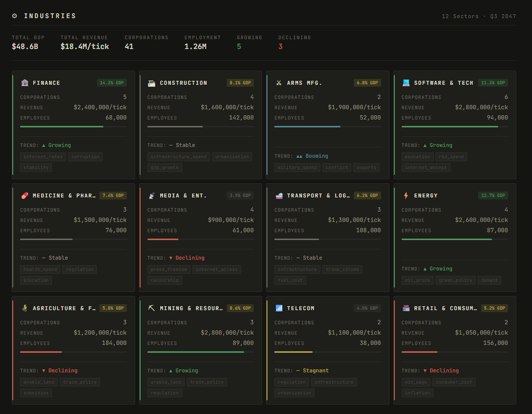Click the Construction sector icon

click(x=151, y=83)
